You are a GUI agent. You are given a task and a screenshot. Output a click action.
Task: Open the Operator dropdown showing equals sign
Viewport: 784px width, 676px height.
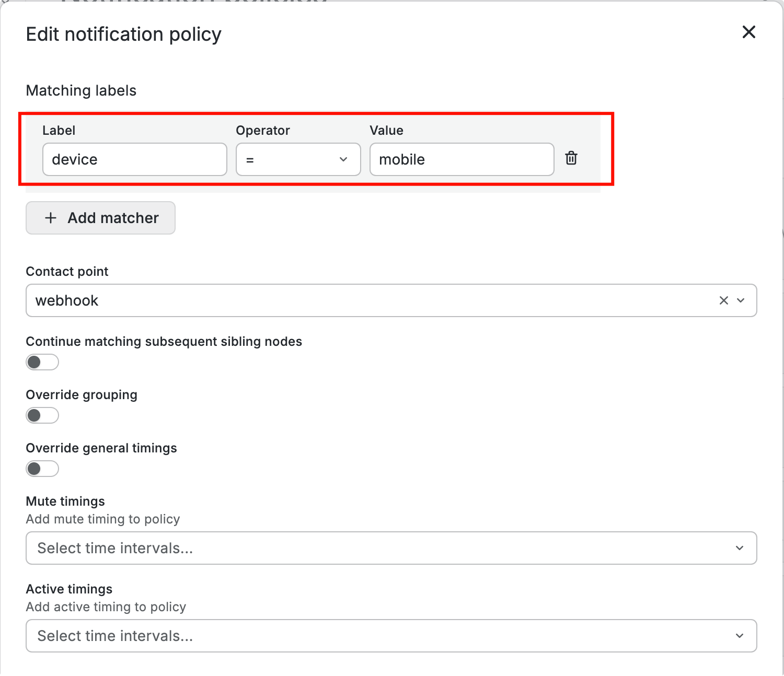[293, 159]
